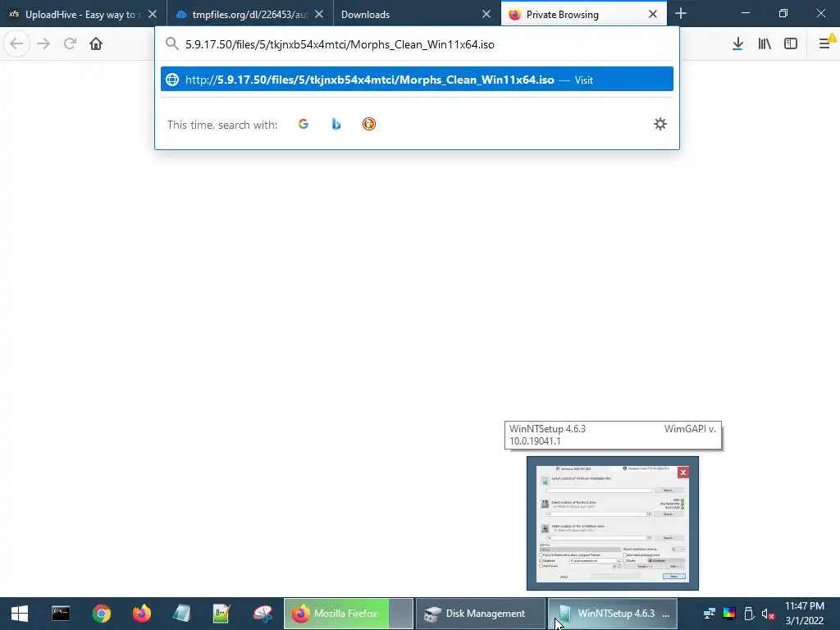Open a new tab with plus button
This screenshot has height=630, width=840.
680,13
